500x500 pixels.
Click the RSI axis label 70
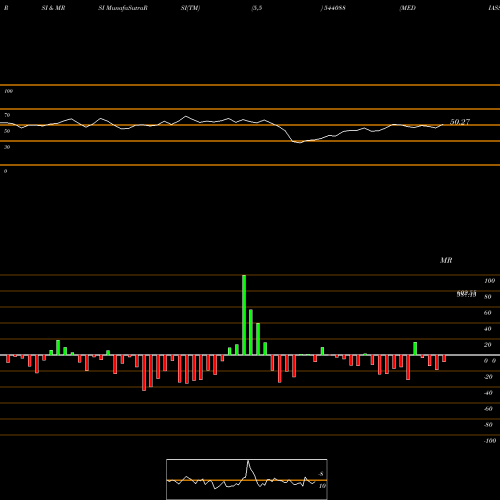7,115
